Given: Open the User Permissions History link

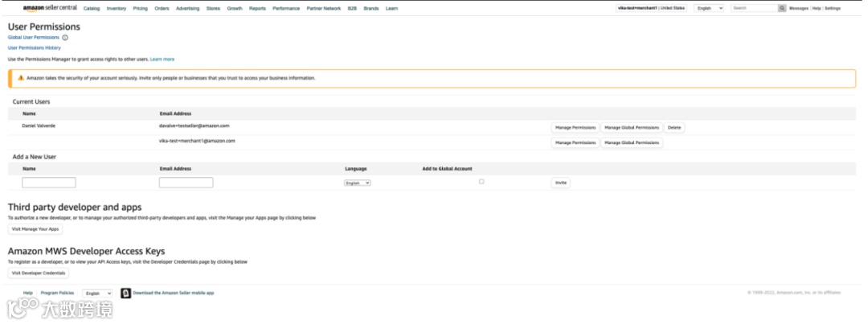Looking at the screenshot, I should (x=35, y=48).
